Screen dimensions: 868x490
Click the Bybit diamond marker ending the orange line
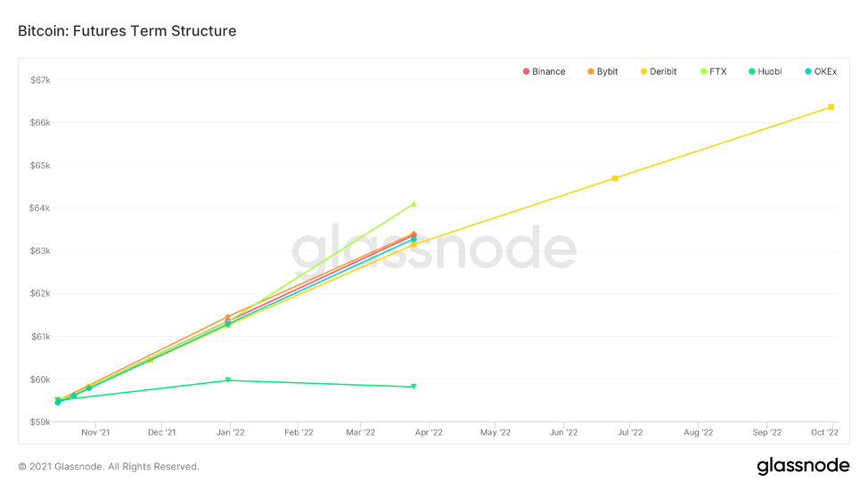click(414, 234)
